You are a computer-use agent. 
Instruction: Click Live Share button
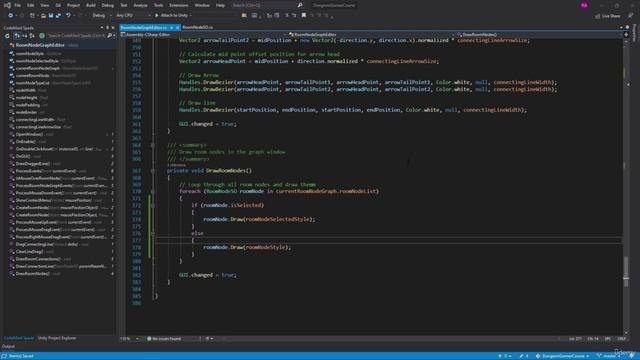[x=608, y=16]
